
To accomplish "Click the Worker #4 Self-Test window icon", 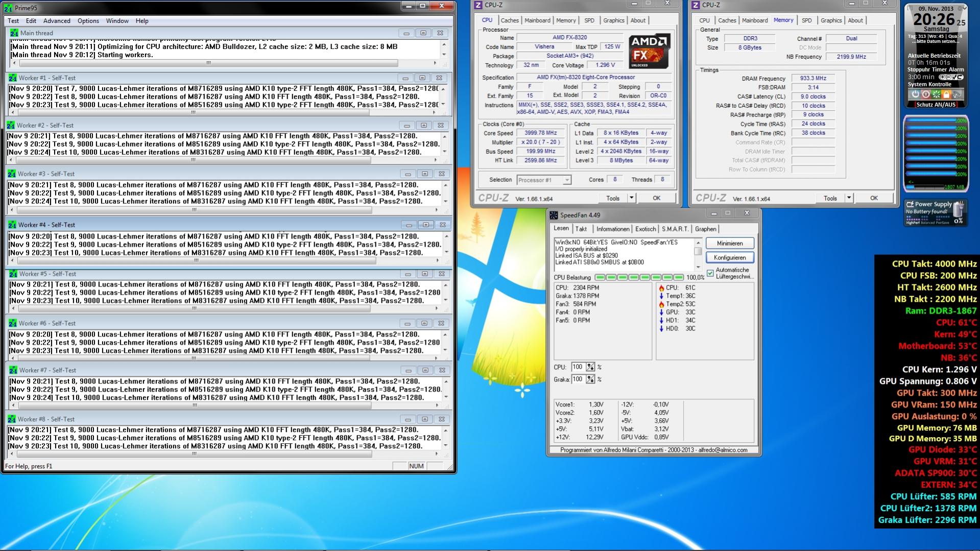I will pyautogui.click(x=12, y=225).
